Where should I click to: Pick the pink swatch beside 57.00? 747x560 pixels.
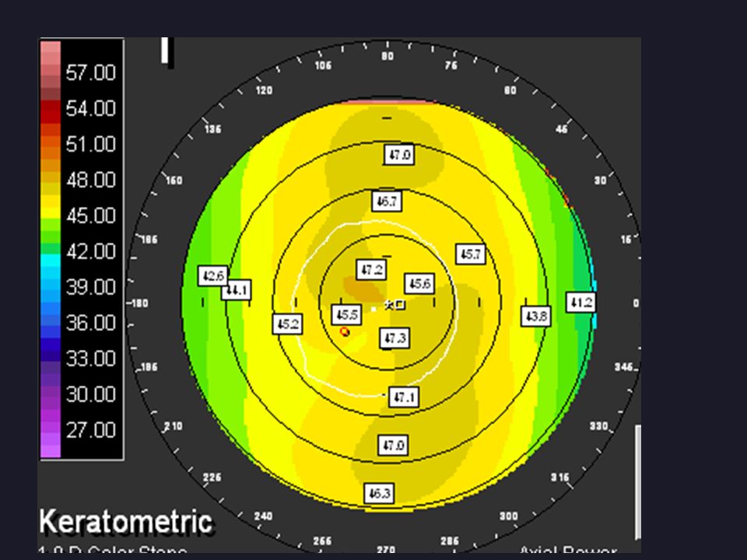coord(51,71)
